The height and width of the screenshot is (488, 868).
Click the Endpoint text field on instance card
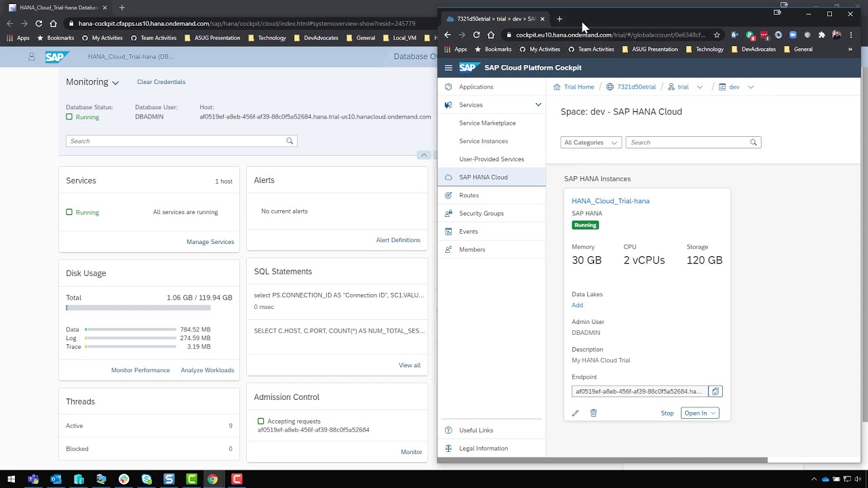coord(639,391)
